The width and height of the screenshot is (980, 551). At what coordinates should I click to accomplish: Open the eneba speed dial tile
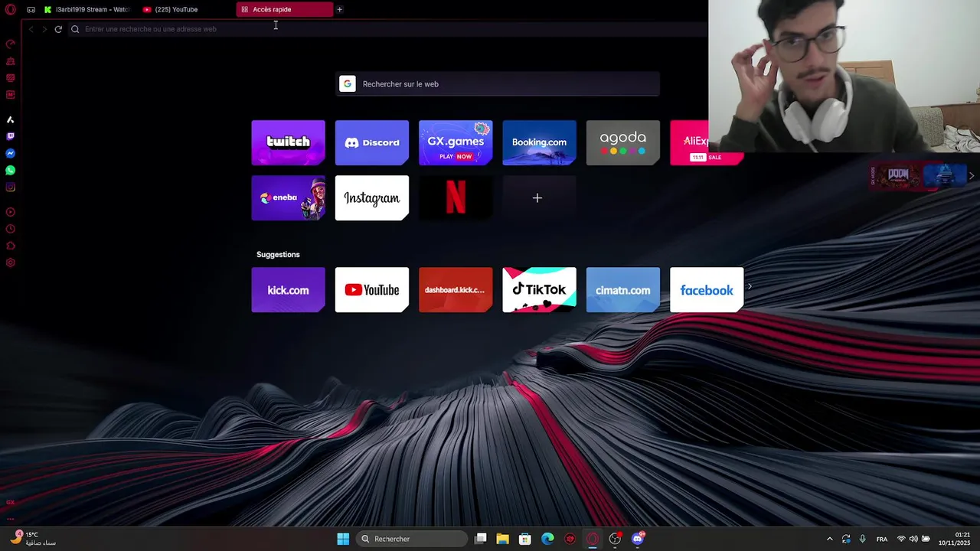(x=288, y=197)
